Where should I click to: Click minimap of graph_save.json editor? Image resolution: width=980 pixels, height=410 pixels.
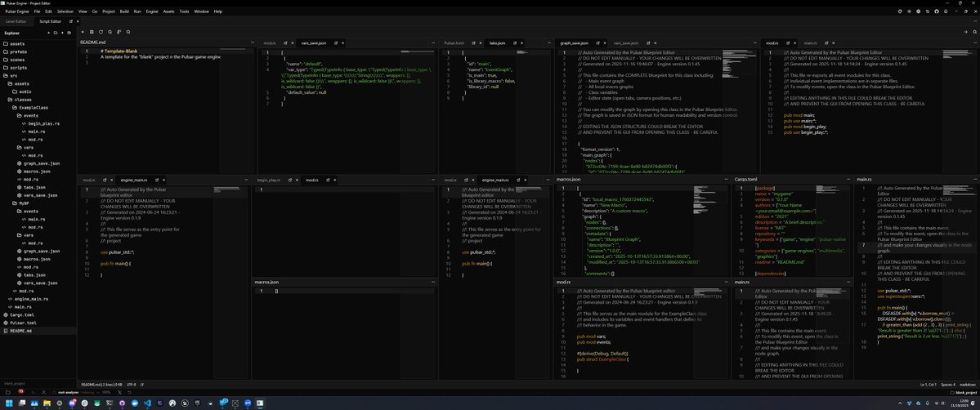[x=739, y=109]
